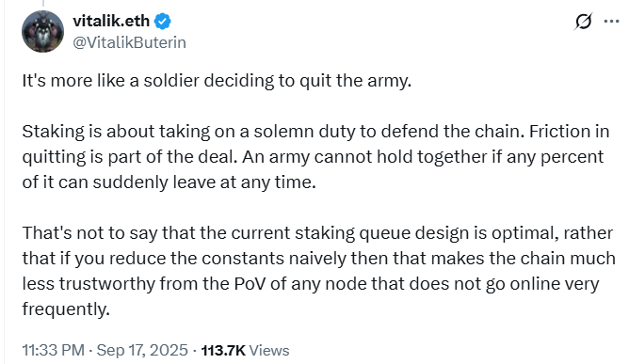The image size is (629, 364).
Task: Open the Grok explain-post icon
Action: click(583, 22)
